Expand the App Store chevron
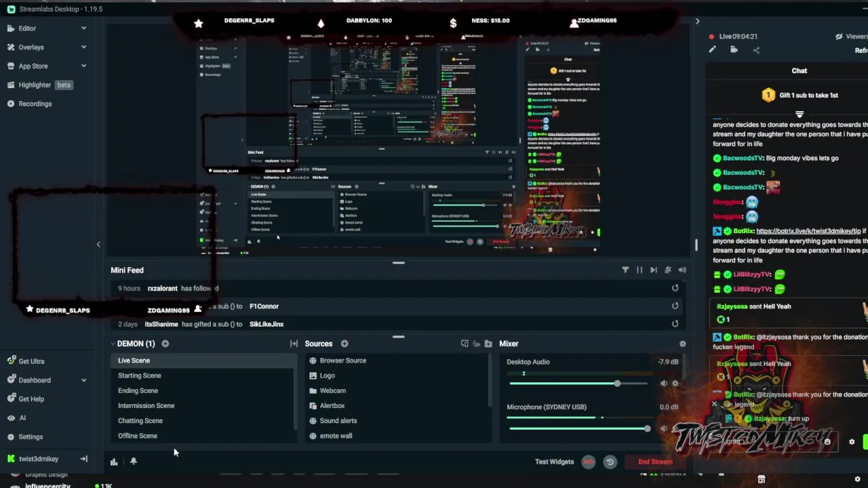This screenshot has height=488, width=868. point(83,66)
